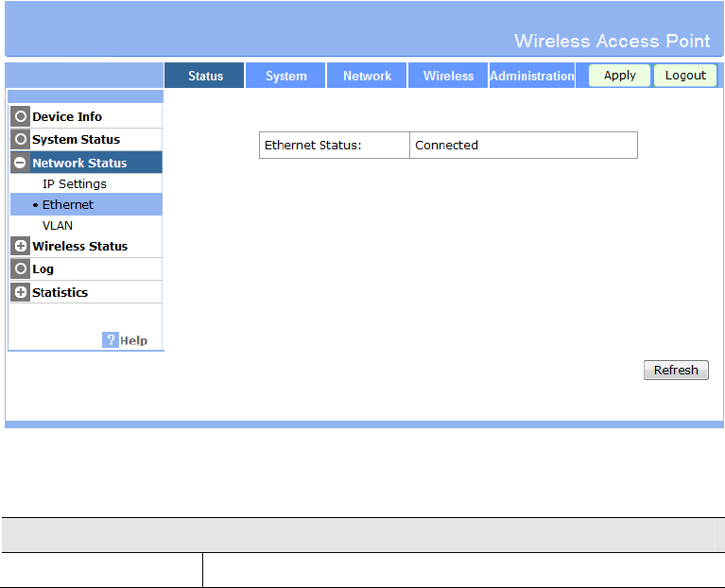Viewport: 725px width, 588px height.
Task: Open the VLAN submenu item
Action: click(58, 226)
